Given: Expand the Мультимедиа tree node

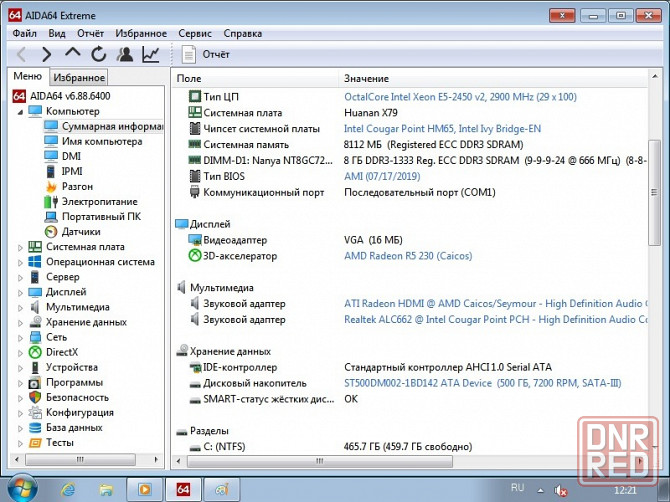Looking at the screenshot, I should (21, 308).
